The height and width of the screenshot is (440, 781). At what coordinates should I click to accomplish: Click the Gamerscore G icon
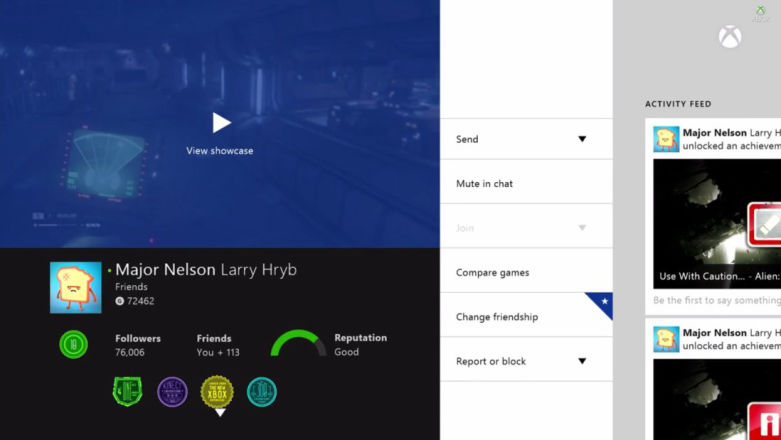click(x=119, y=301)
